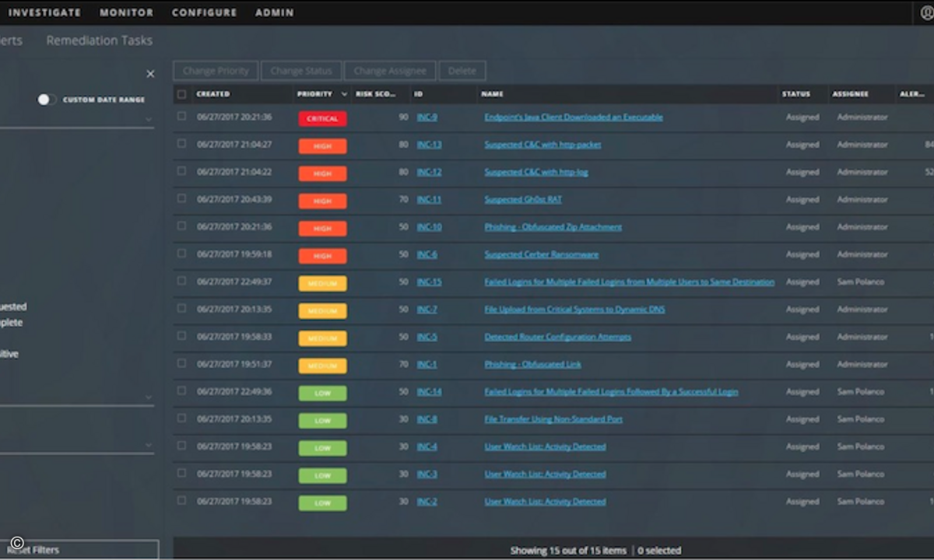This screenshot has height=560, width=934.
Task: Click the 'Showing 15 out of 15 items' footer text
Action: coord(568,551)
